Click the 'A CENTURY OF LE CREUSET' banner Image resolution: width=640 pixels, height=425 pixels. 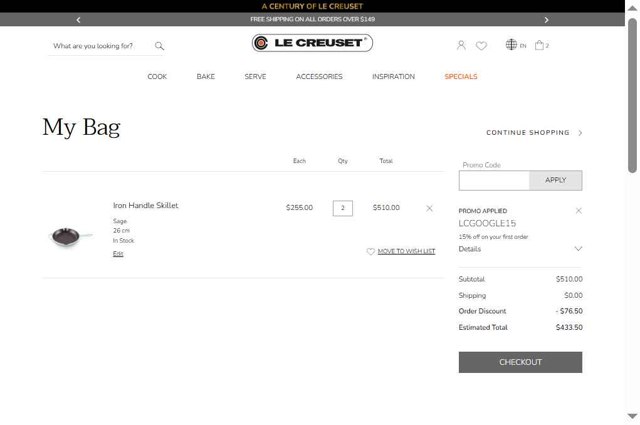coord(312,6)
